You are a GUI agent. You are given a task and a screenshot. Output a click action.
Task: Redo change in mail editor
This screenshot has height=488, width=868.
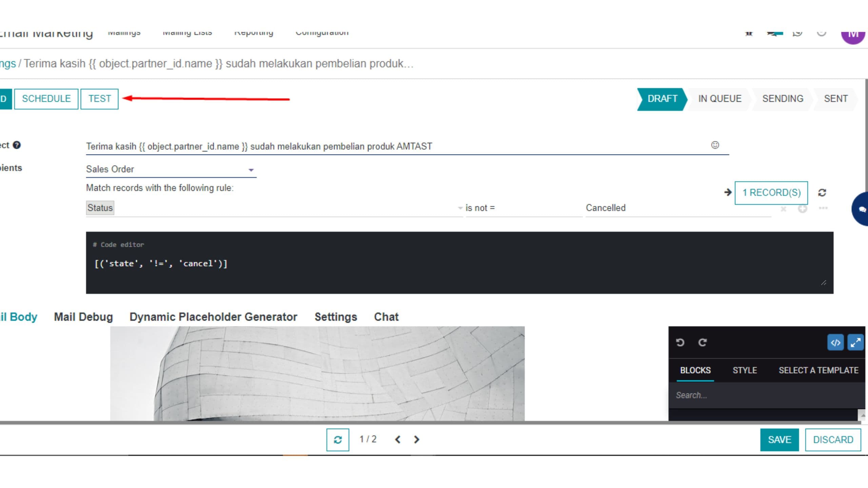tap(703, 343)
